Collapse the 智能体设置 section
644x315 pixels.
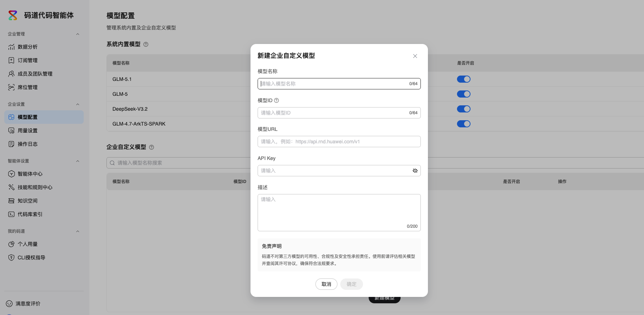[78, 161]
